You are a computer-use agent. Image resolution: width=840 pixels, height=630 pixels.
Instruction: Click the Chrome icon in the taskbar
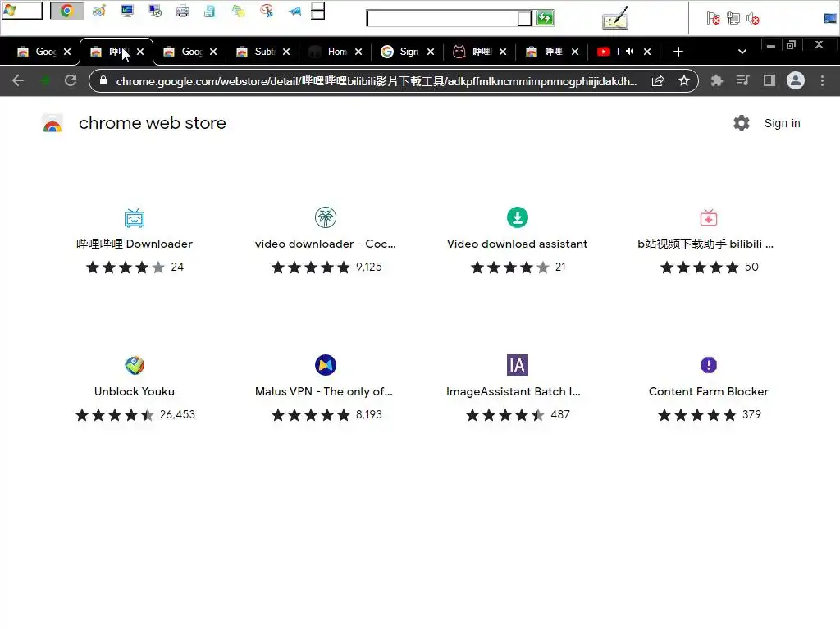point(67,11)
